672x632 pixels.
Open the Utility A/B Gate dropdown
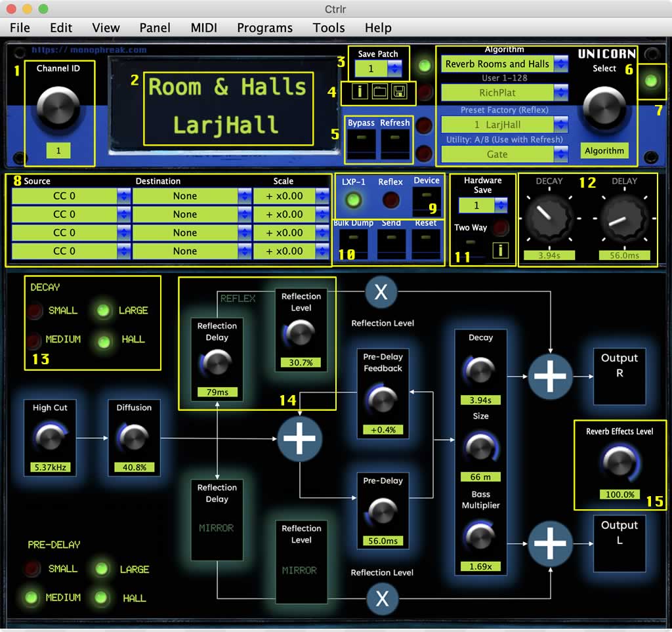(x=504, y=154)
